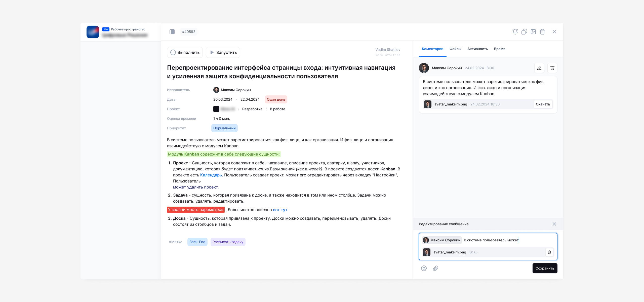Mark task complete with Выполнить
The height and width of the screenshot is (302, 644).
click(x=185, y=52)
